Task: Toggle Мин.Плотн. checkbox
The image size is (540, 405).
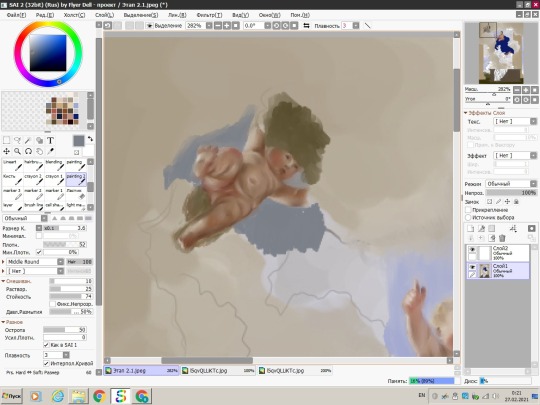Action: click(39, 252)
